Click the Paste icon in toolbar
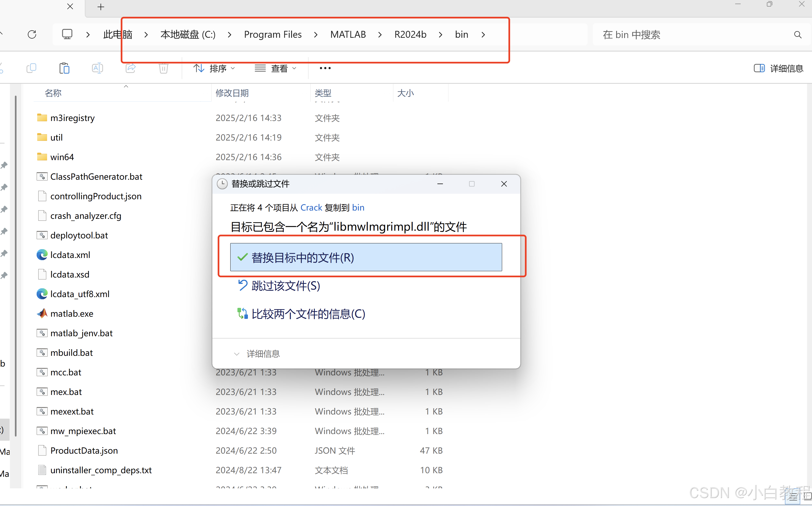 point(64,68)
